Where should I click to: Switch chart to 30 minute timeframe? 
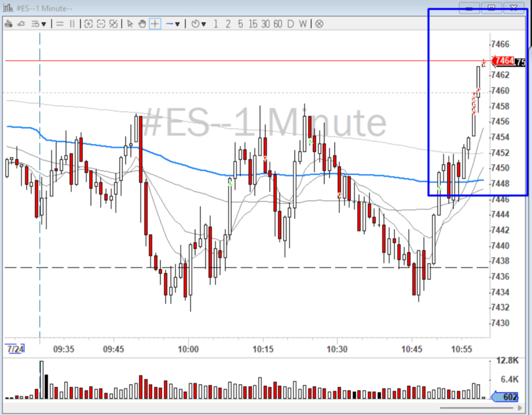pyautogui.click(x=266, y=24)
